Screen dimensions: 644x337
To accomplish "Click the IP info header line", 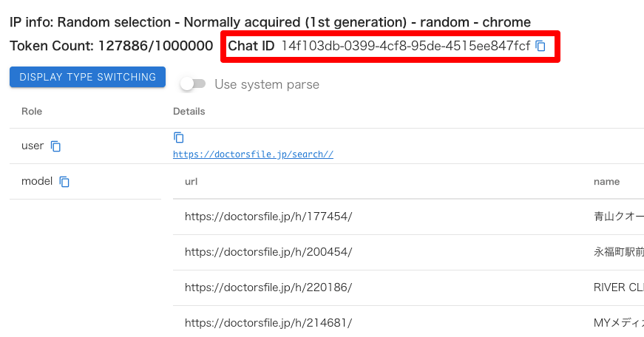I will tap(270, 23).
